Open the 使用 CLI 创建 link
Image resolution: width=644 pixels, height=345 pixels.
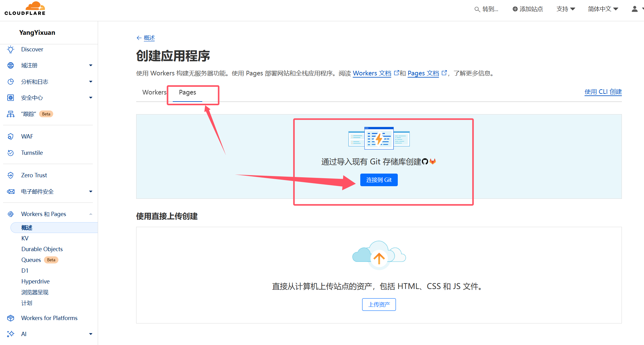pos(603,92)
